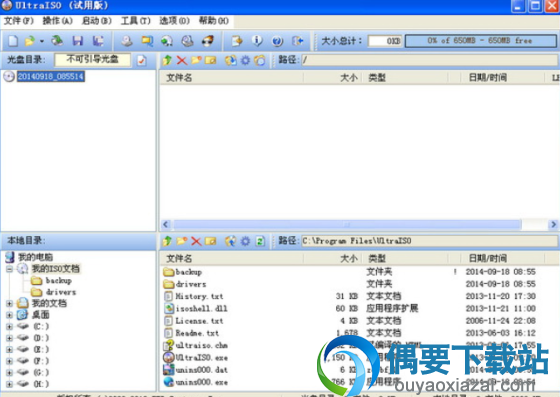Click the red X delete icon in disc pane
The image size is (560, 397).
(x=182, y=60)
